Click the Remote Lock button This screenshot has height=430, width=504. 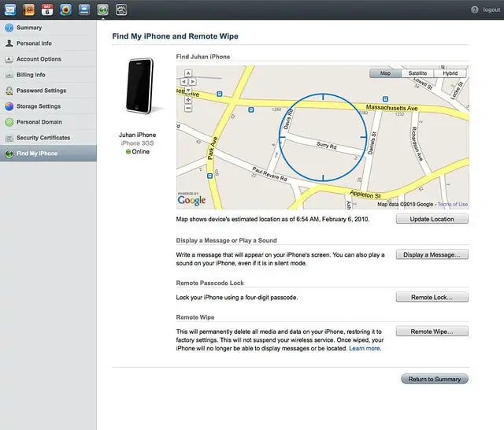click(x=432, y=297)
